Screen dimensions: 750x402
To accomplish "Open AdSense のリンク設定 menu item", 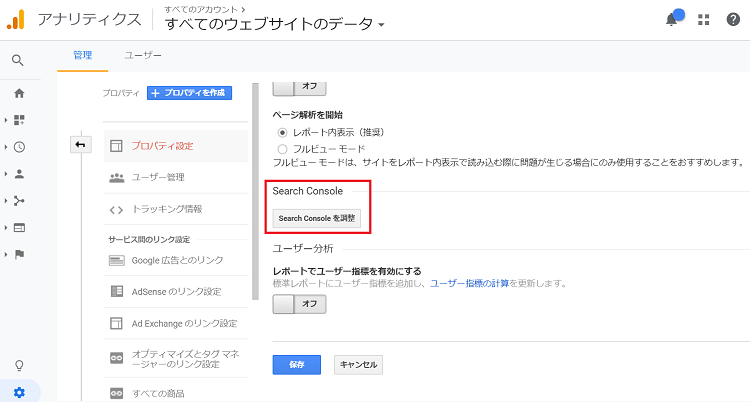I will coord(176,291).
